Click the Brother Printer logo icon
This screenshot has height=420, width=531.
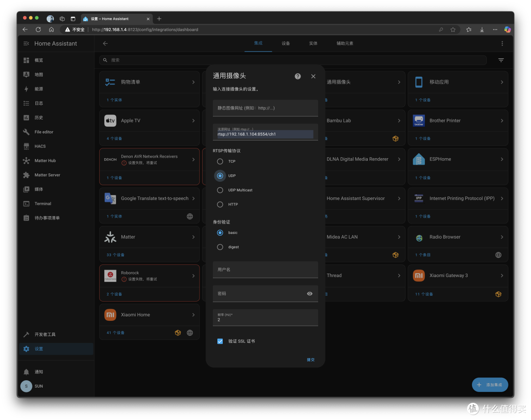tap(419, 120)
